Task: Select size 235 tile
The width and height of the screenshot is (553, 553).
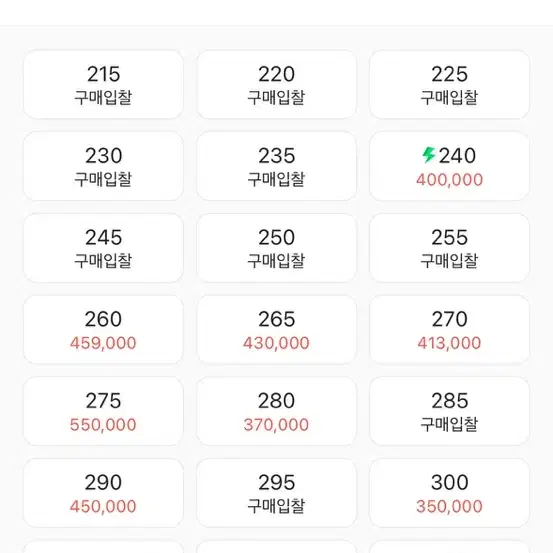Action: (276, 166)
